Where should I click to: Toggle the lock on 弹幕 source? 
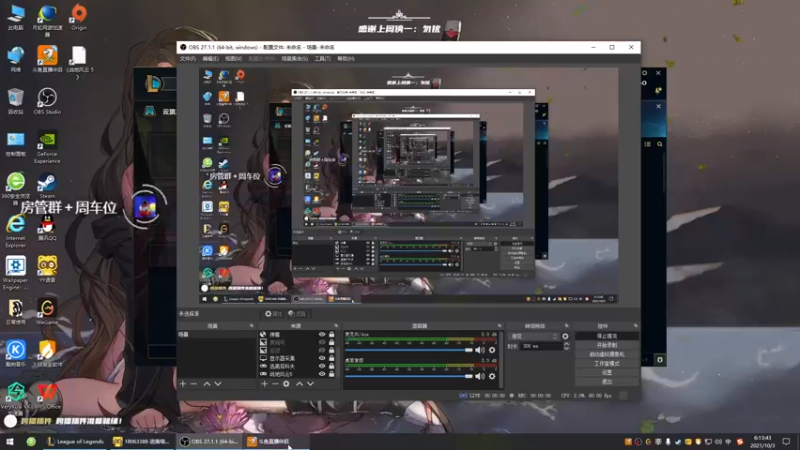coord(332,335)
